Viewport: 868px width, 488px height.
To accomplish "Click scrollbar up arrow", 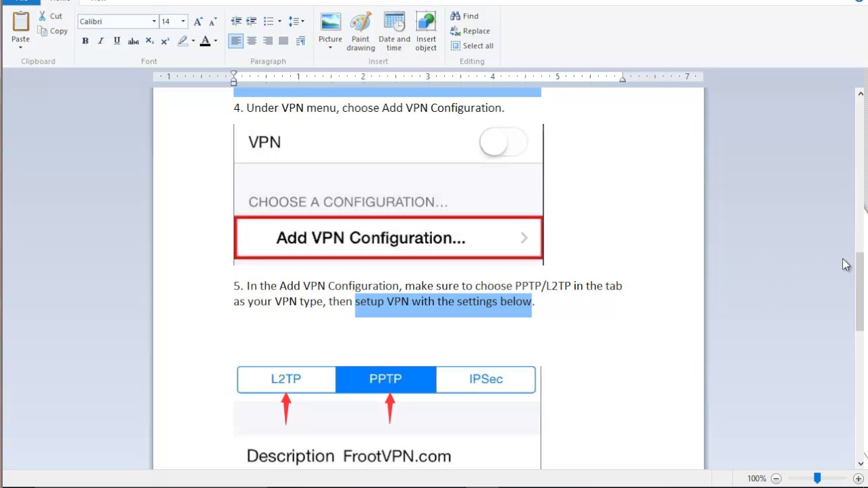I will 861,94.
